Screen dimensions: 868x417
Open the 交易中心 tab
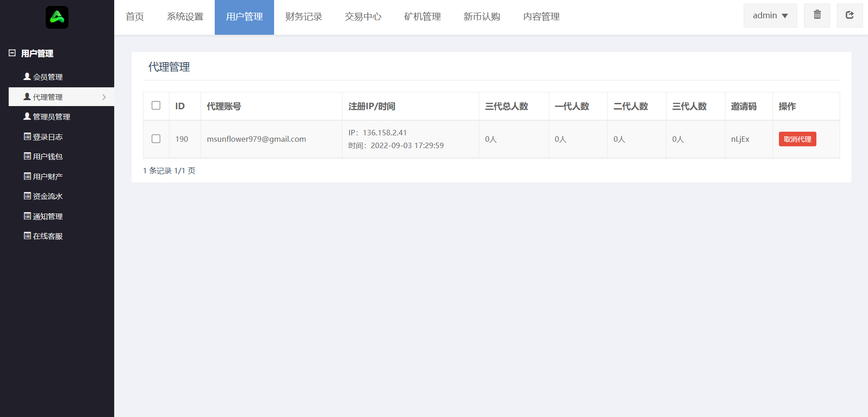[363, 17]
